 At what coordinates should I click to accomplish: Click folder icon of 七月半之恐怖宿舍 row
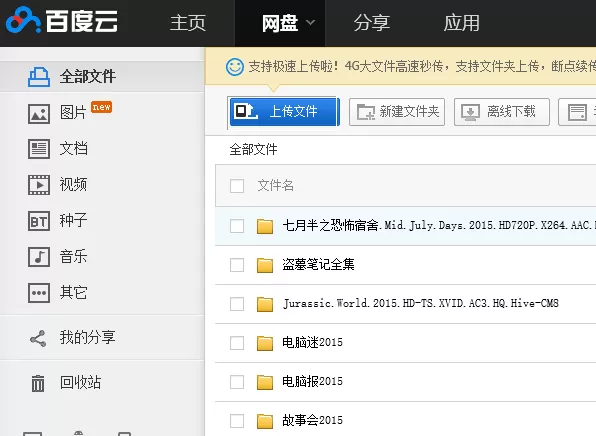pos(265,226)
